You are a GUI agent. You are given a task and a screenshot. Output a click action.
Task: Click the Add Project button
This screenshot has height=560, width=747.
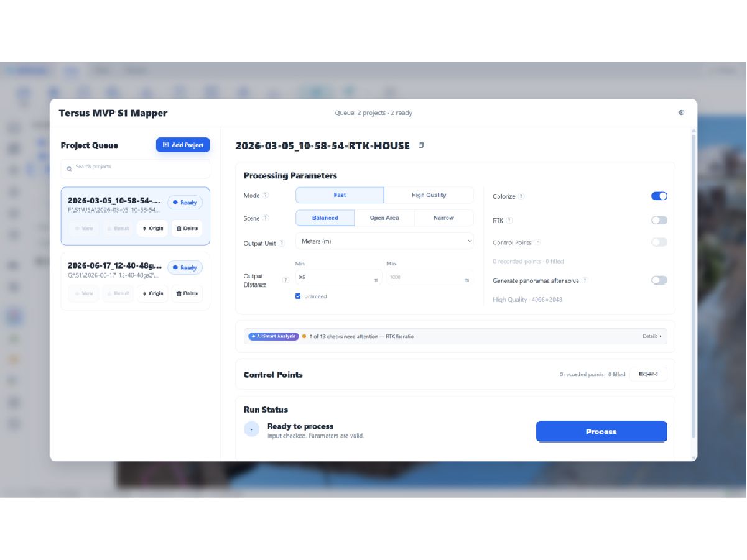coord(183,145)
